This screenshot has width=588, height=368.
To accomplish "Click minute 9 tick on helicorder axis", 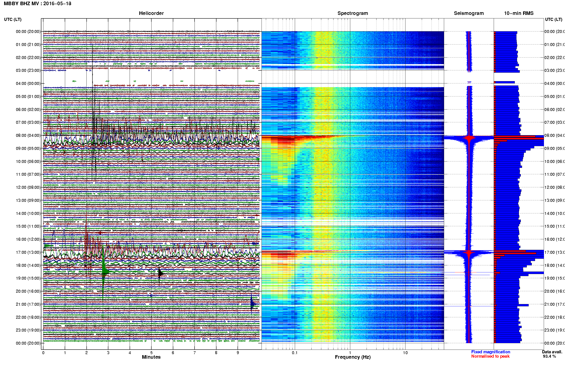I will [238, 353].
